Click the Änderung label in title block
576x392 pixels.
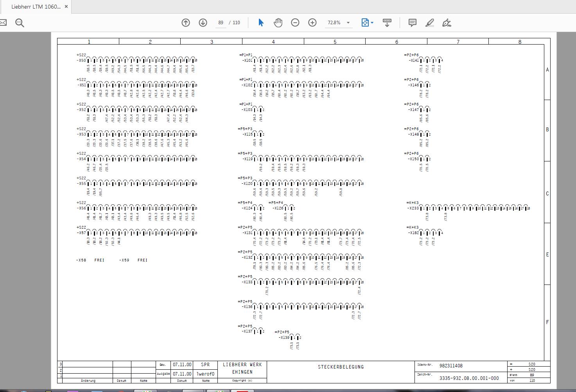pyautogui.click(x=88, y=381)
